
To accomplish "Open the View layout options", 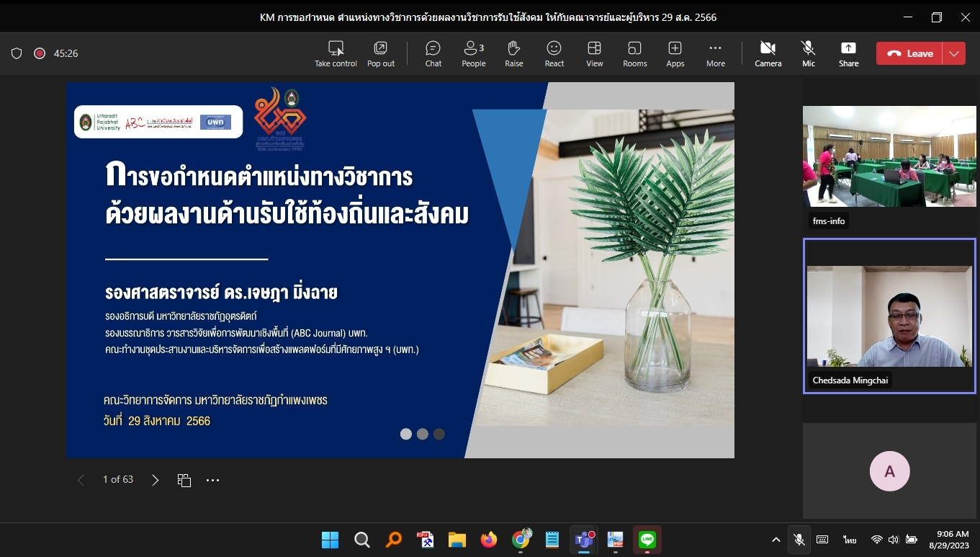I will coord(594,53).
